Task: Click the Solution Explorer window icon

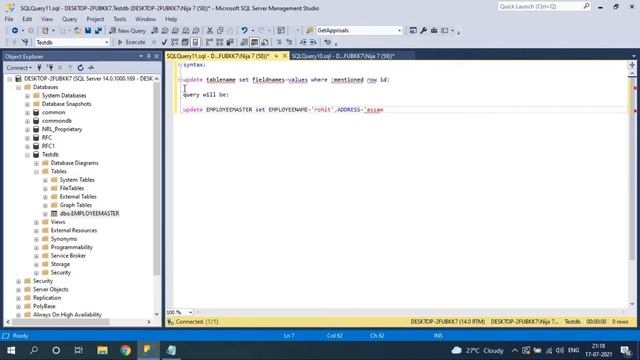Action: coord(413,31)
